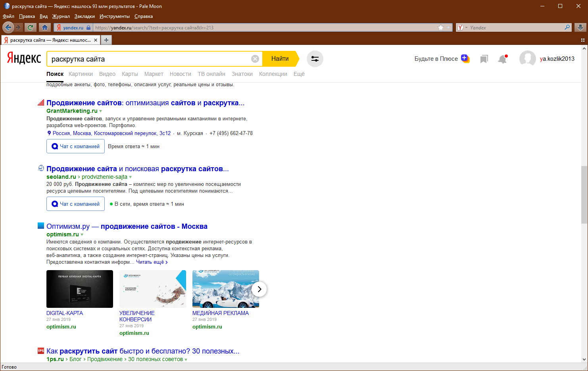Expand the arrow next to GrantMarketing.ru
Viewport: 588px width, 371px height.
pyautogui.click(x=101, y=111)
